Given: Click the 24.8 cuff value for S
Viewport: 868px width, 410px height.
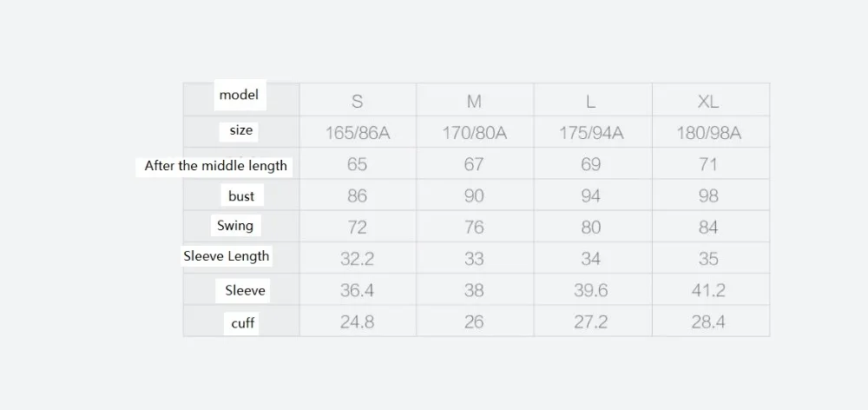Looking at the screenshot, I should pyautogui.click(x=358, y=322).
